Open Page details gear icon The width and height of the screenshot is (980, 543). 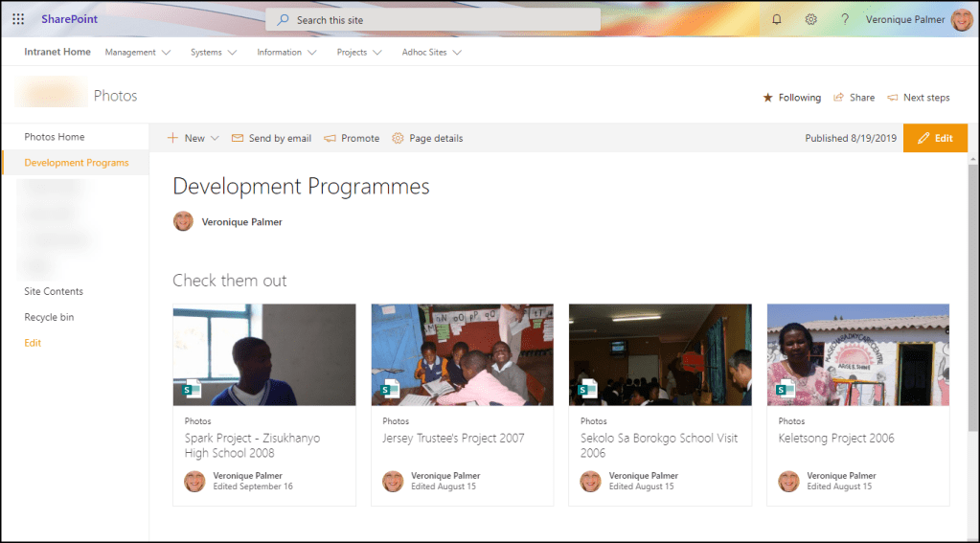(398, 138)
